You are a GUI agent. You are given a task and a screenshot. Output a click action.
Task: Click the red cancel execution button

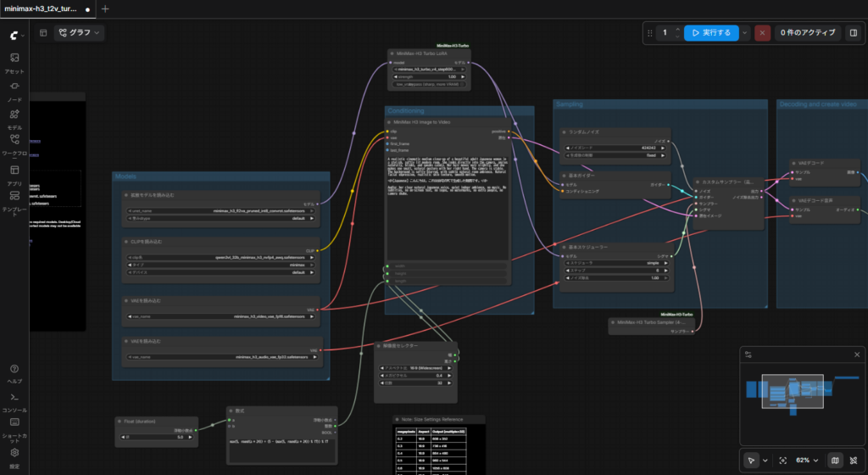pos(762,33)
